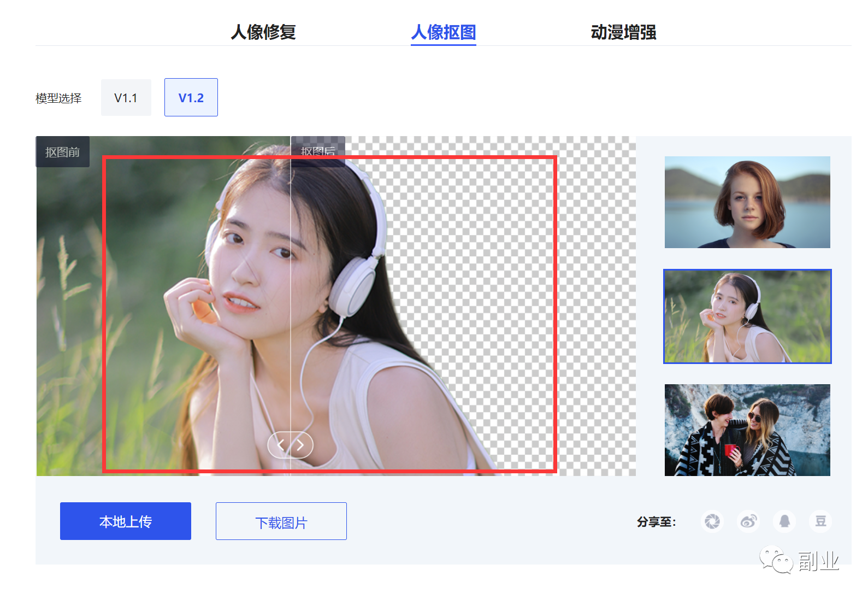Click the 下载图片 download button
This screenshot has height=599, width=868.
pyautogui.click(x=281, y=521)
